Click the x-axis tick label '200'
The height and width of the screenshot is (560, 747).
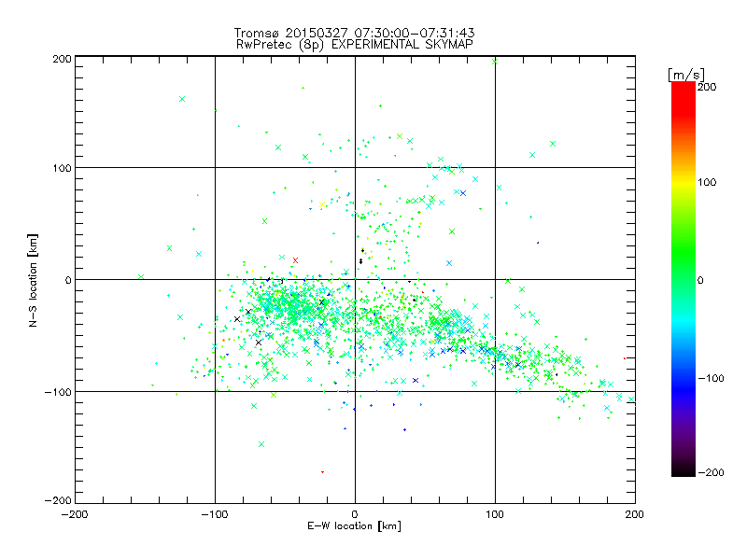point(635,514)
